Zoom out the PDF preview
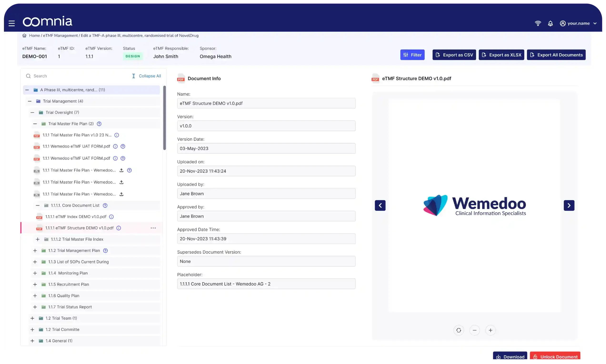The height and width of the screenshot is (364, 606). point(475,330)
